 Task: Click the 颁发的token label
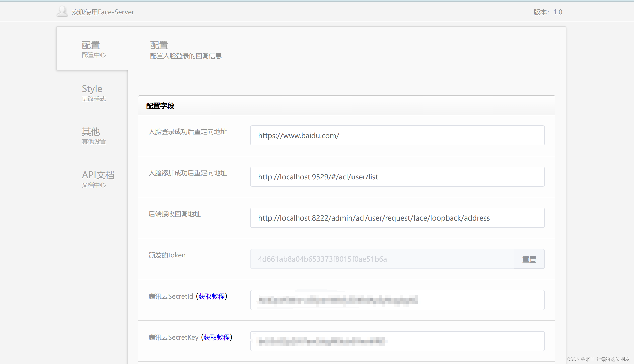(167, 255)
